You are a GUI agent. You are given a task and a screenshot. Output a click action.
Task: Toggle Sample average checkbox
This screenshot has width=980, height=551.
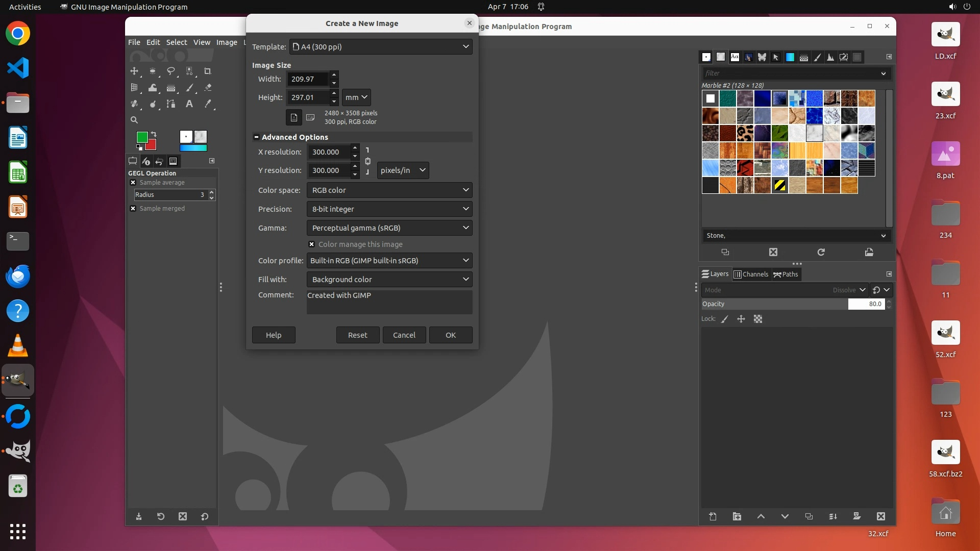[x=133, y=183]
